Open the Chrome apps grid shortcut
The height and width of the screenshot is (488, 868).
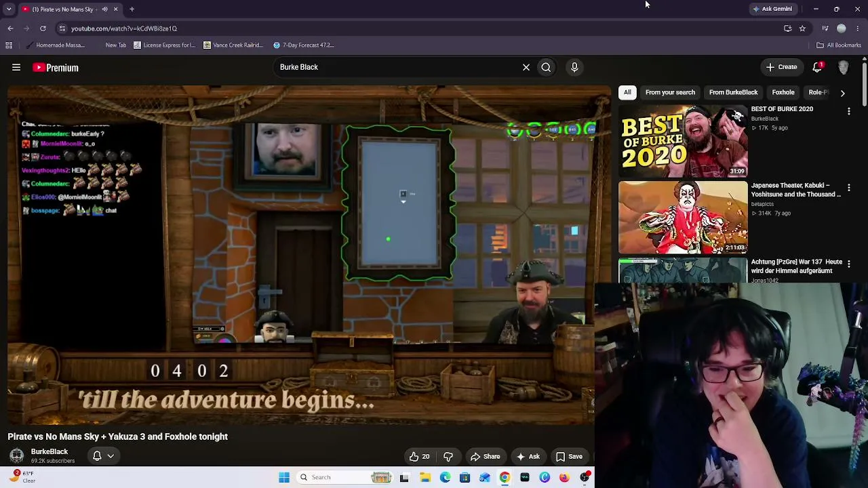tap(9, 45)
